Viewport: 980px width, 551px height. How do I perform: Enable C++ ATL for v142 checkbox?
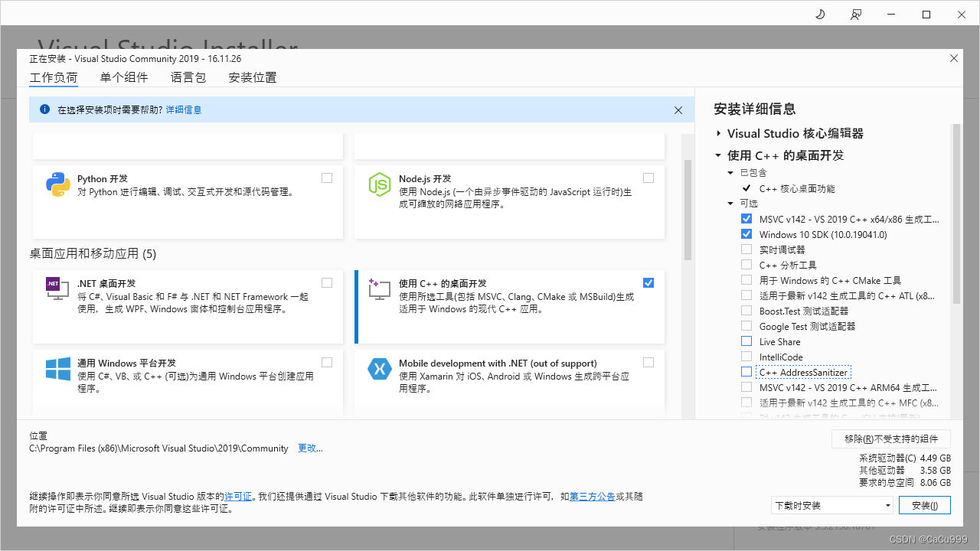(x=746, y=295)
